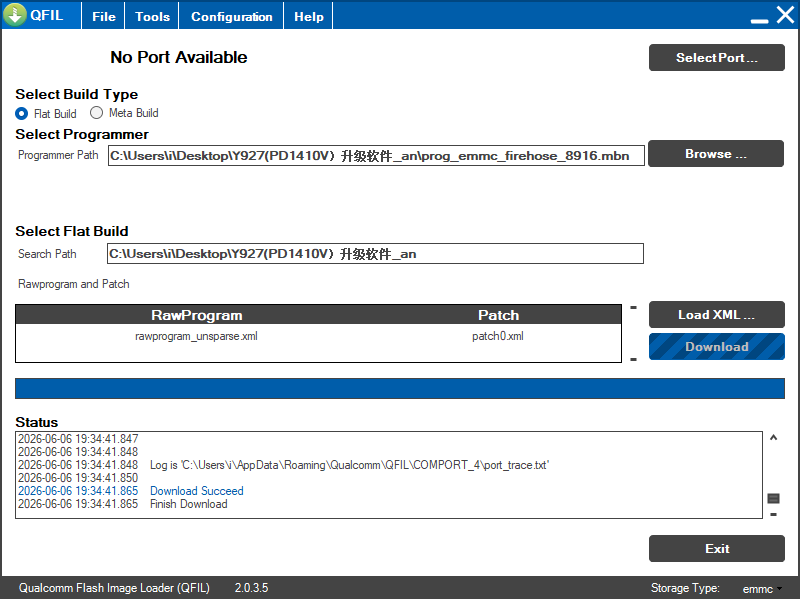Click Browse for programmer file

[x=716, y=154]
